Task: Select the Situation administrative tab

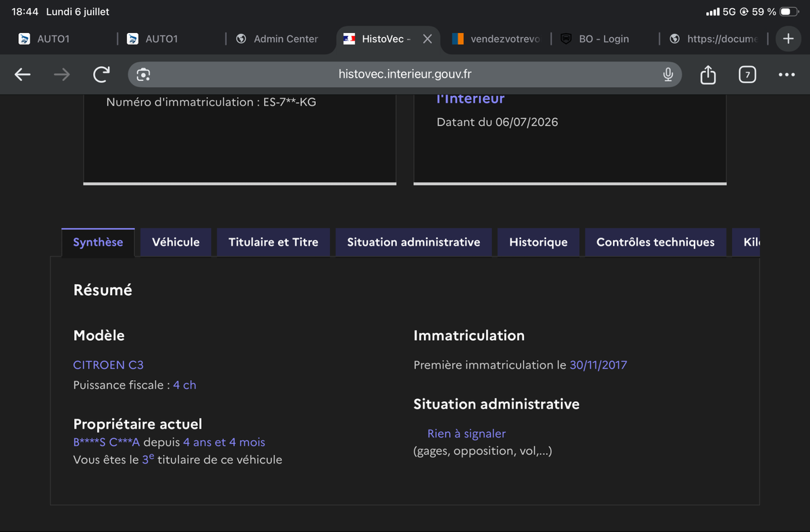Action: click(414, 242)
